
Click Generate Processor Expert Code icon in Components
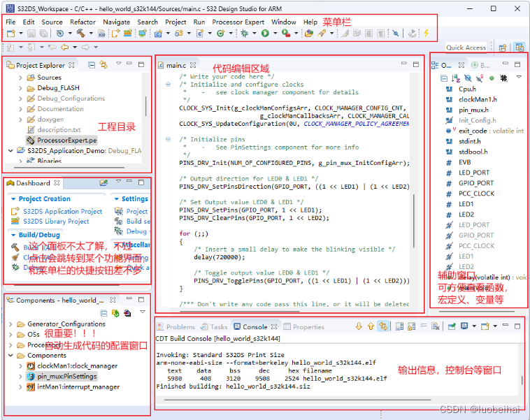(x=115, y=313)
